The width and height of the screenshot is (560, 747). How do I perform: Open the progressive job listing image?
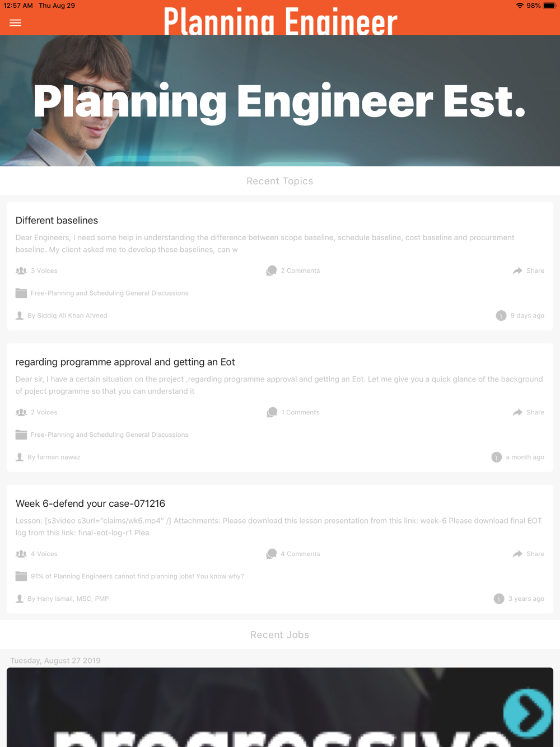click(280, 707)
